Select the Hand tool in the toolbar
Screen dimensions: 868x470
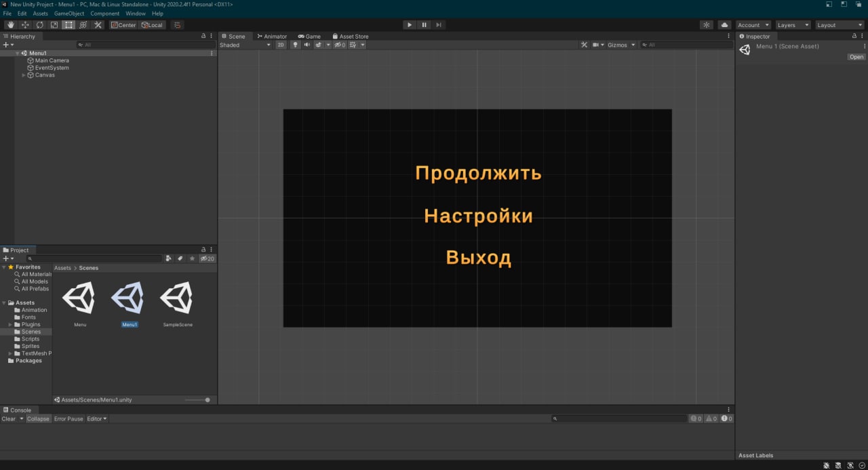(x=11, y=25)
